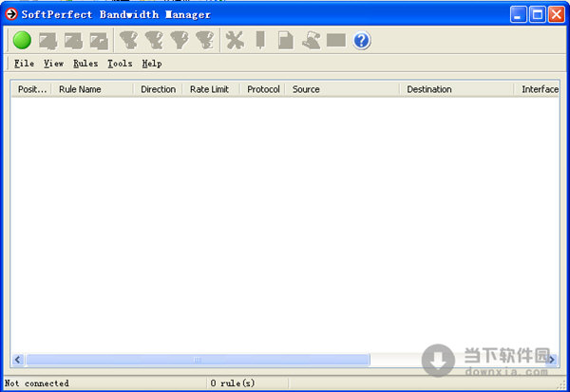Click the second greyed funnel filter icon
Screen dimensions: 570x392
[154, 40]
